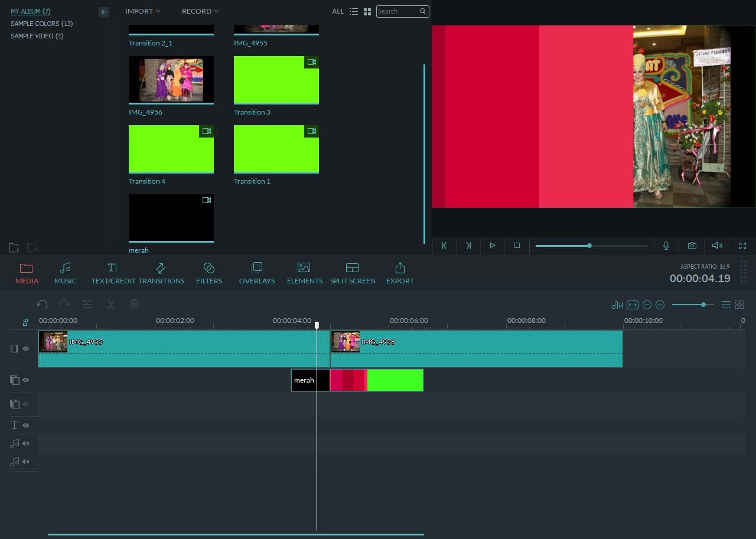756x539 pixels.
Task: Take a snapshot with the camera icon
Action: click(x=692, y=246)
